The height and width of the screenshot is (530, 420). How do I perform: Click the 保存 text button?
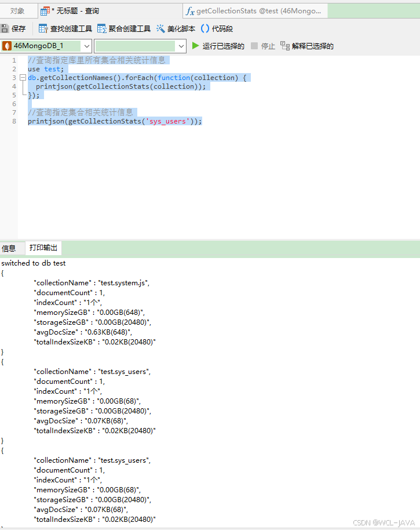(x=19, y=29)
